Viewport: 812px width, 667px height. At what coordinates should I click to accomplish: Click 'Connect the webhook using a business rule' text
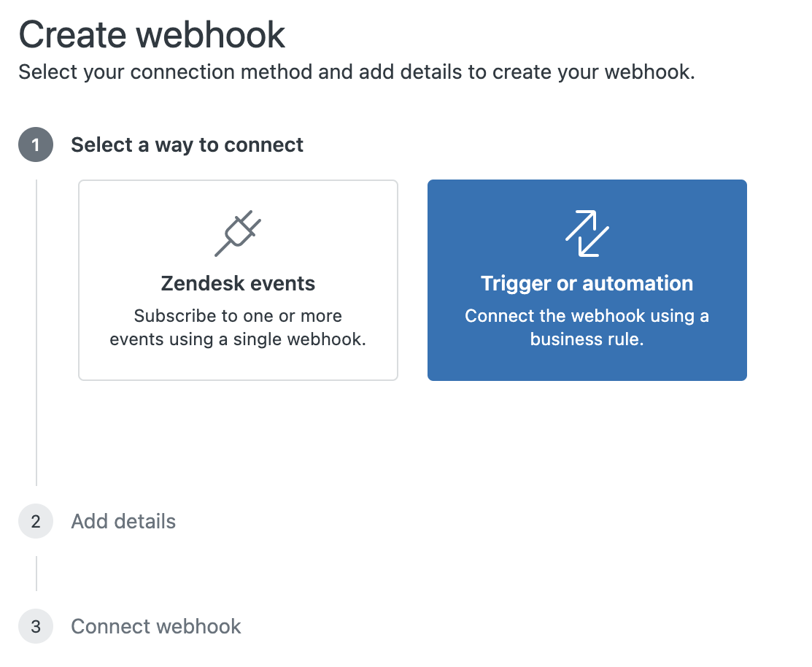tap(587, 327)
